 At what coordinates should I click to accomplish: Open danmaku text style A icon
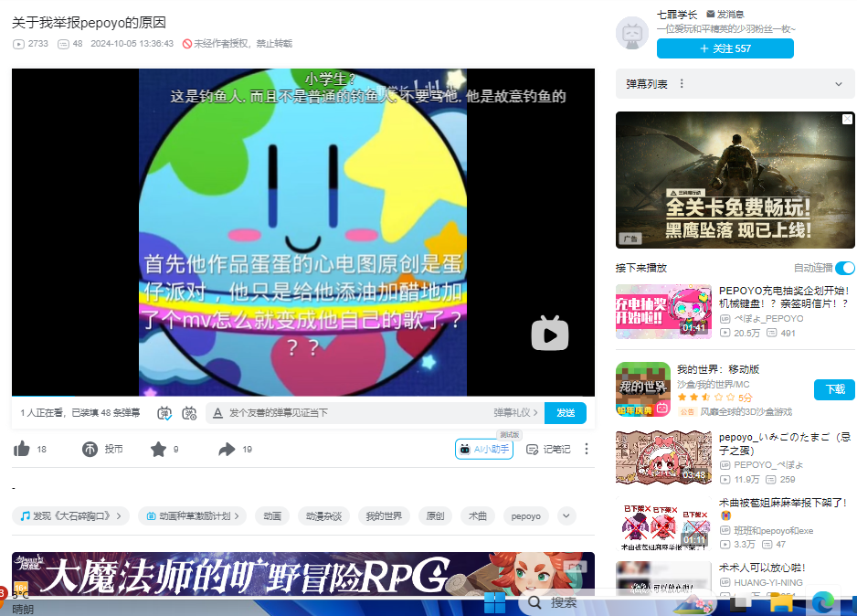point(217,413)
